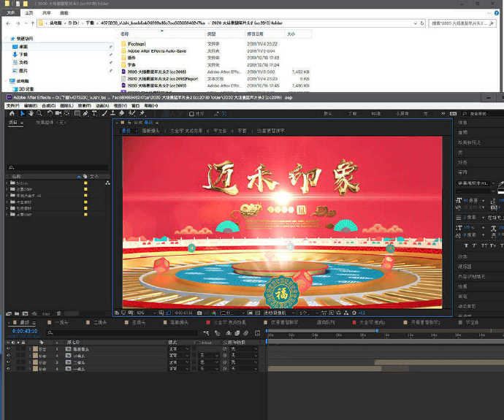Select the Clone Stamp tool

tap(112, 113)
